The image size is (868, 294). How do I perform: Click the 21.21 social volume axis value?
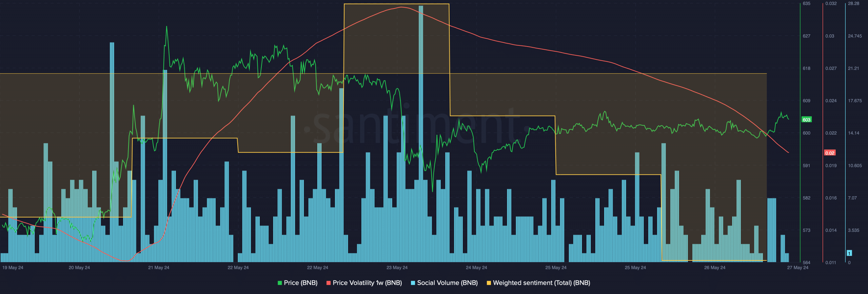(854, 68)
